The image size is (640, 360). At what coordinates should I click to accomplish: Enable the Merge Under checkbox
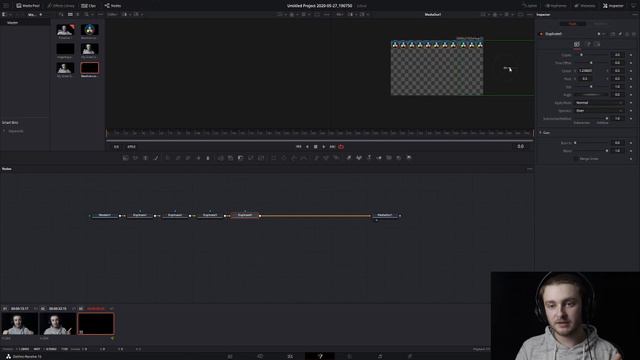click(x=576, y=159)
